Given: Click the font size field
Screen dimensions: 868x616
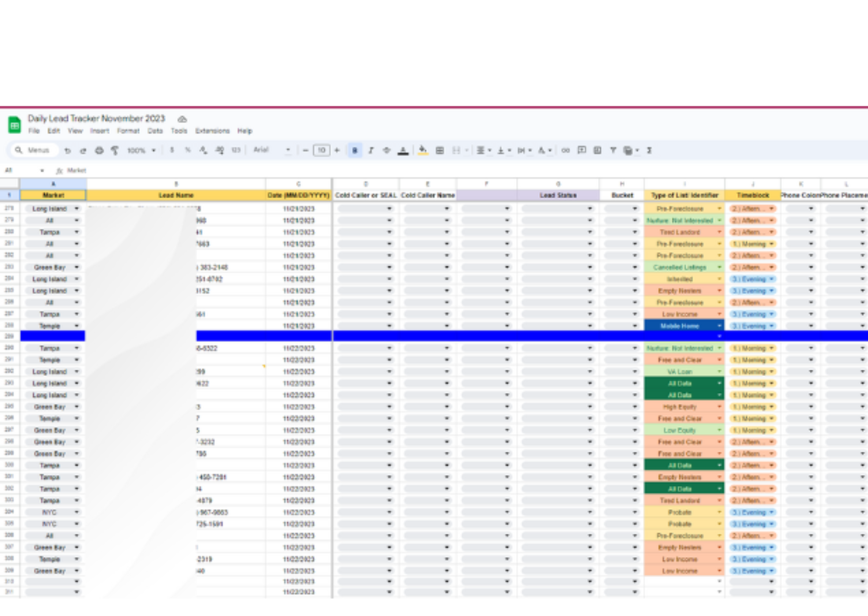Looking at the screenshot, I should coord(321,150).
